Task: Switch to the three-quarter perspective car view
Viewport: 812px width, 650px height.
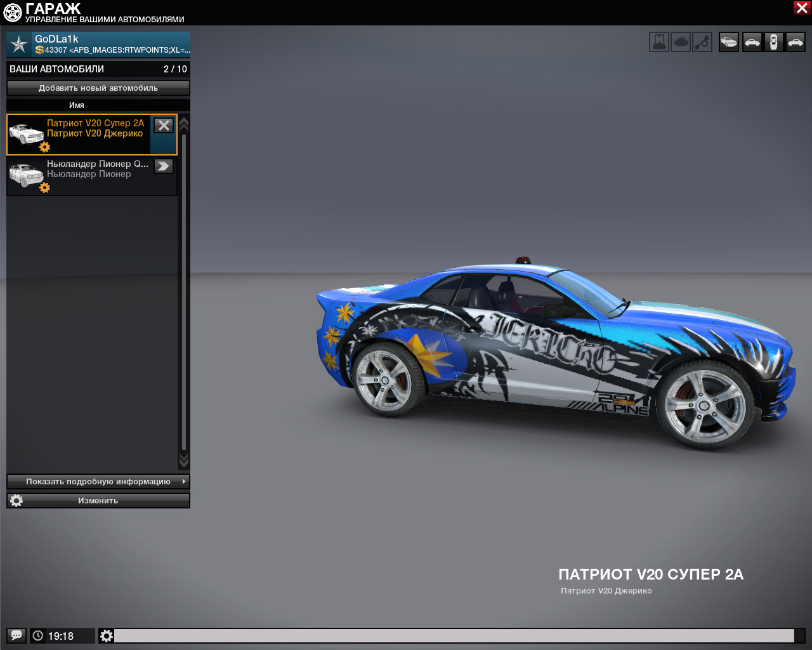Action: coord(729,43)
